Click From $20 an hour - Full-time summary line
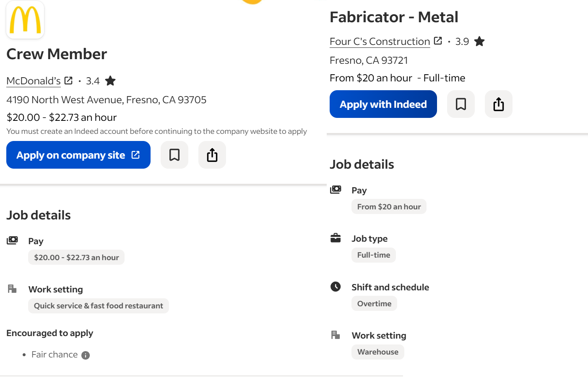Viewport: 588px width, 386px height. tap(398, 78)
